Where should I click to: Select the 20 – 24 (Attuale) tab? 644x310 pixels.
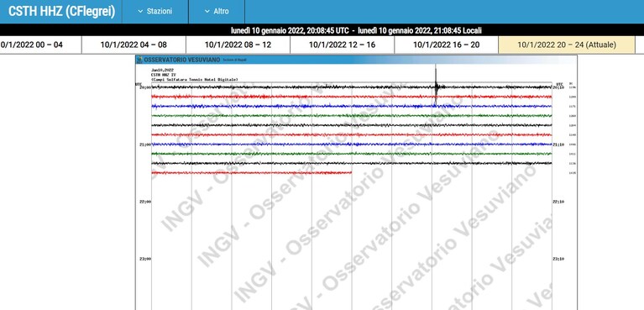567,45
